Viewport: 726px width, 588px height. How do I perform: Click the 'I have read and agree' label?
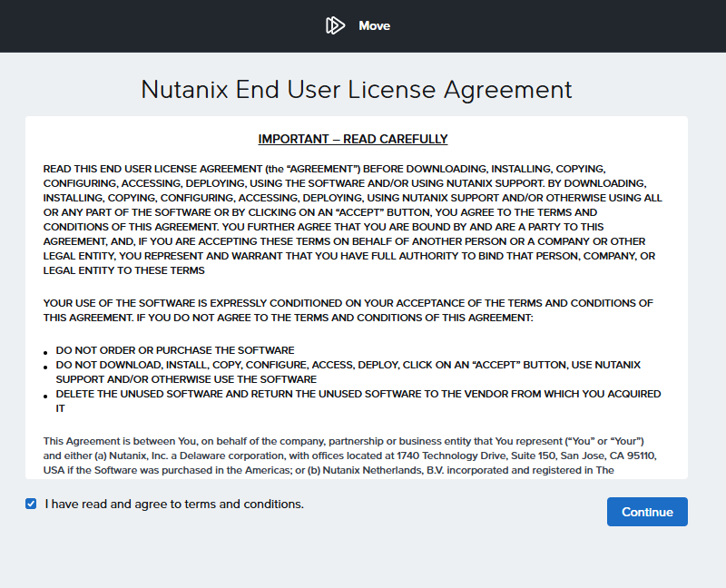(174, 504)
